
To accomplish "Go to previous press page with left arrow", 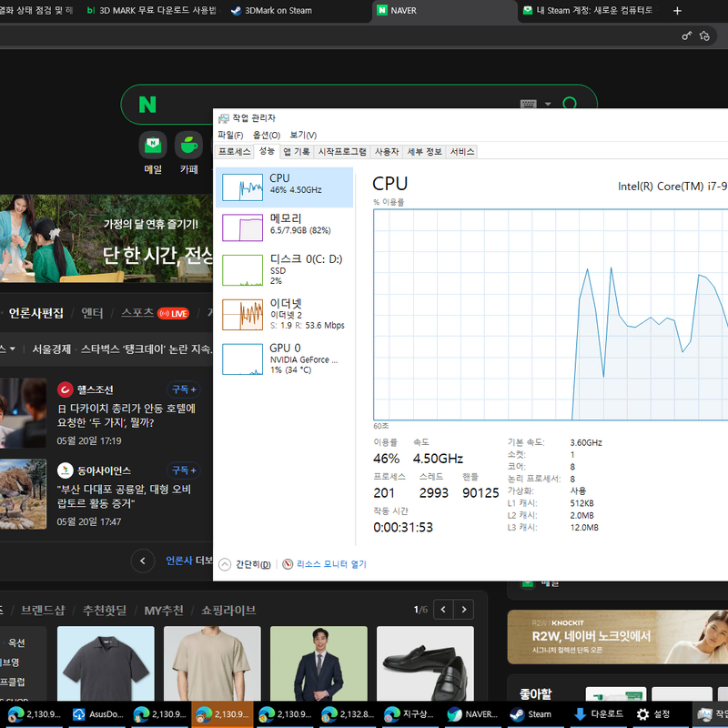I will click(143, 561).
